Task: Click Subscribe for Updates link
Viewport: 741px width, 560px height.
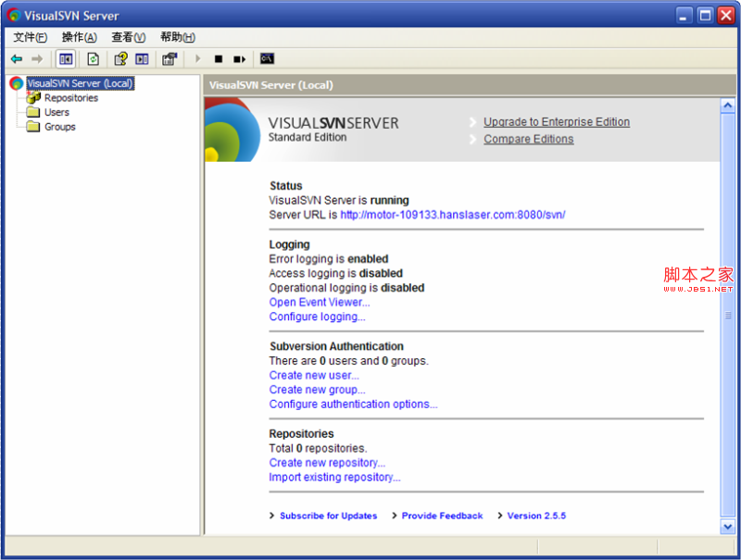Action: click(x=328, y=516)
